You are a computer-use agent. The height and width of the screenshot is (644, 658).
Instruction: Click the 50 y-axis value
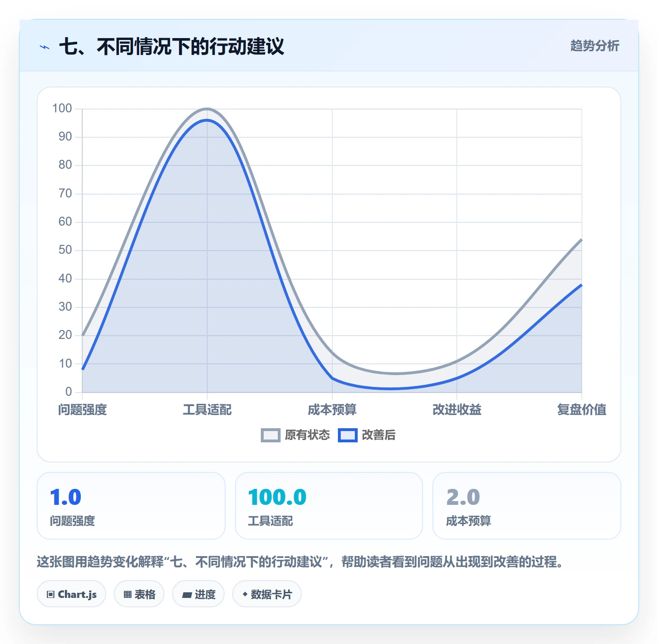click(x=65, y=250)
